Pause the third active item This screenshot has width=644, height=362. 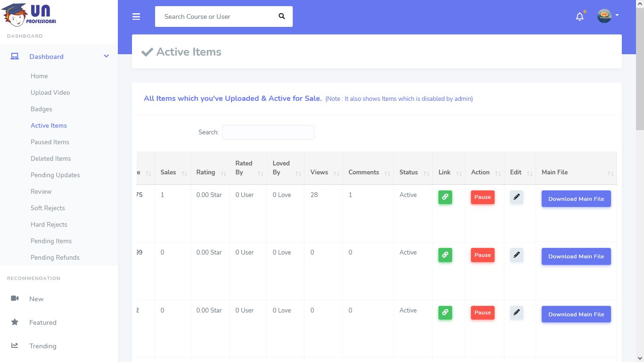(482, 313)
